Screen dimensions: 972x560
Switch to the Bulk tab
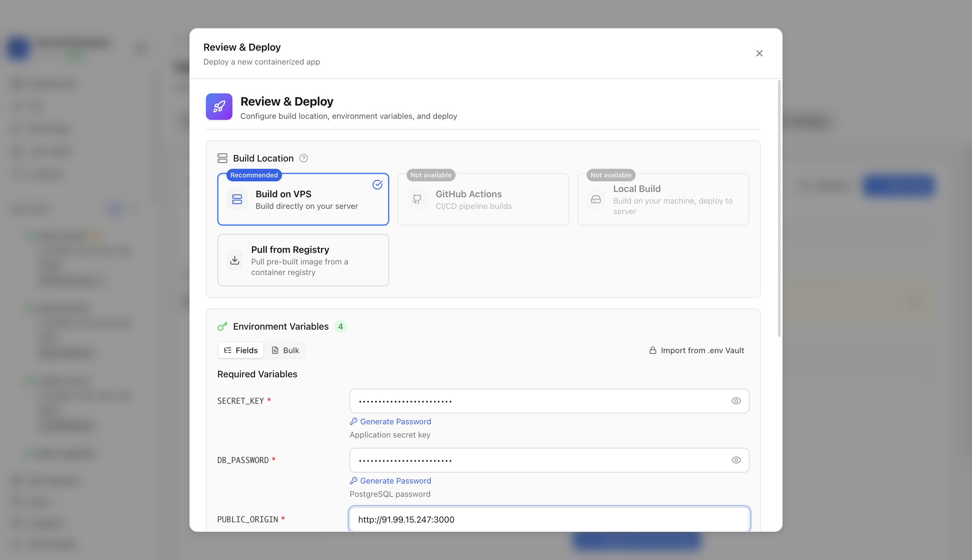pyautogui.click(x=285, y=350)
